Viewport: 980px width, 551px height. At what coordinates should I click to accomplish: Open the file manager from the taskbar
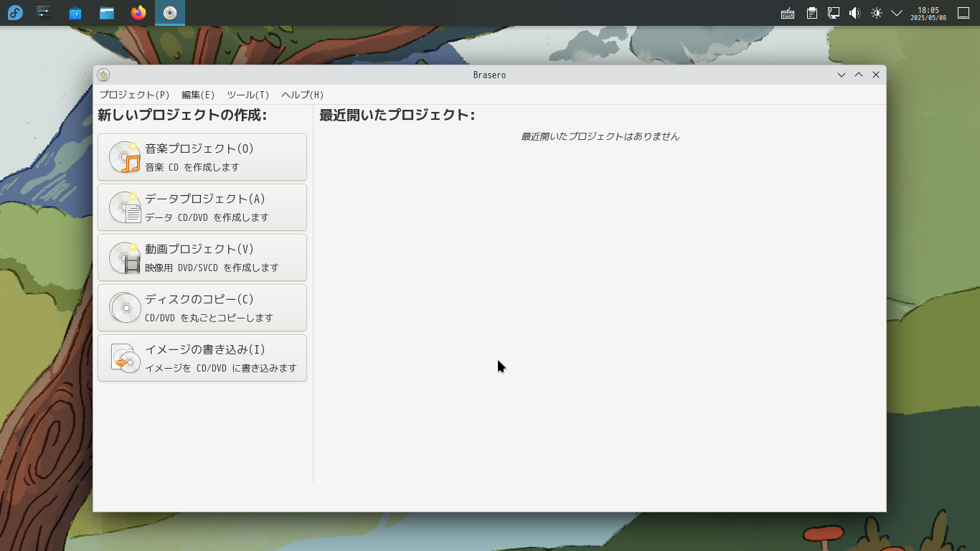(107, 13)
